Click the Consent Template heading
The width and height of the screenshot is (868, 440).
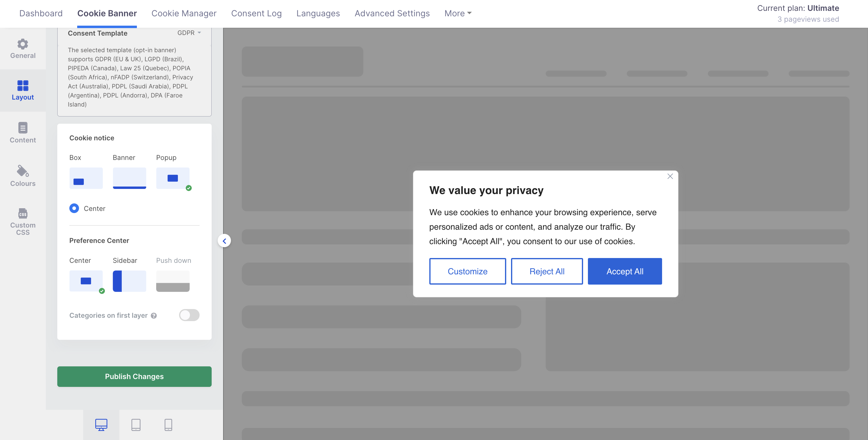(97, 33)
